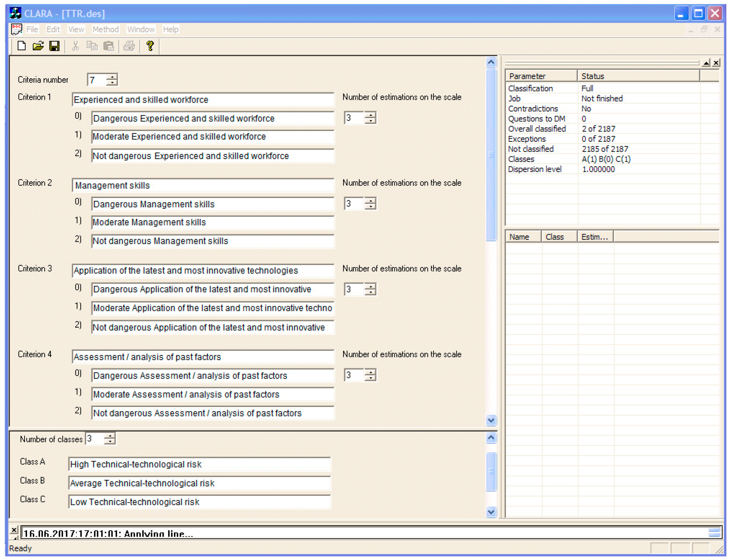The image size is (731, 560).
Task: Print the document
Action: click(x=130, y=46)
